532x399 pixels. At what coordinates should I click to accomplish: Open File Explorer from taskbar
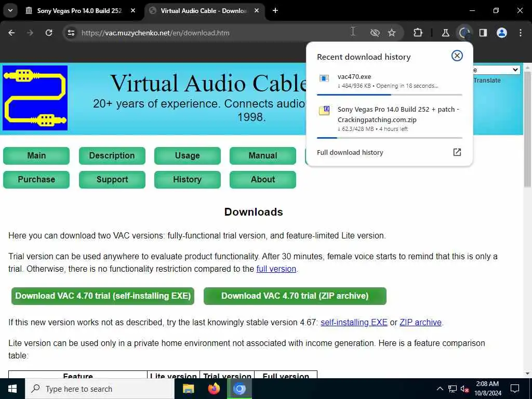[188, 389]
